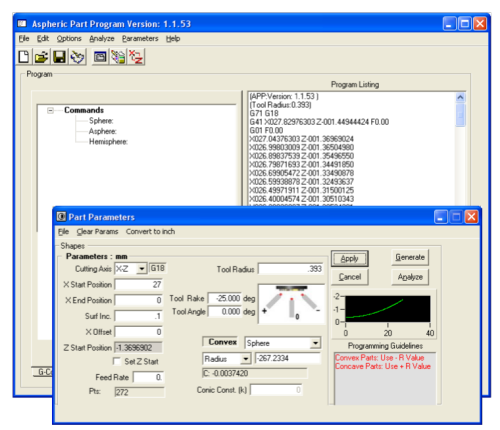
Task: Click the window-shaped part parameters toolbar icon
Action: (x=100, y=57)
